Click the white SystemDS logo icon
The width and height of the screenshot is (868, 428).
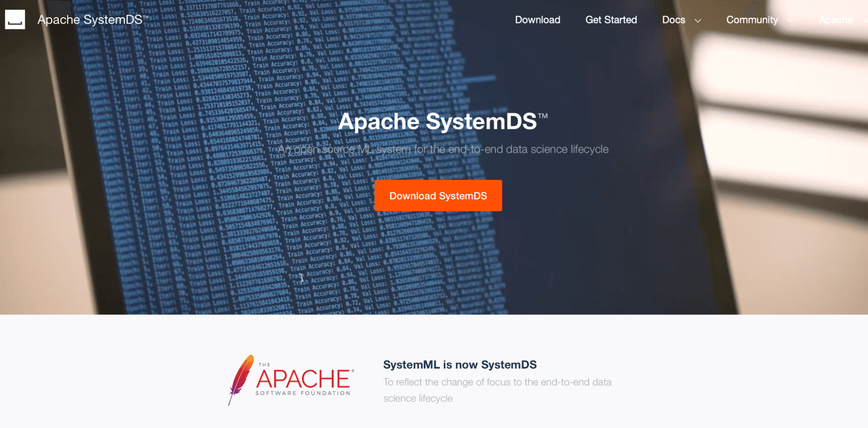point(15,19)
